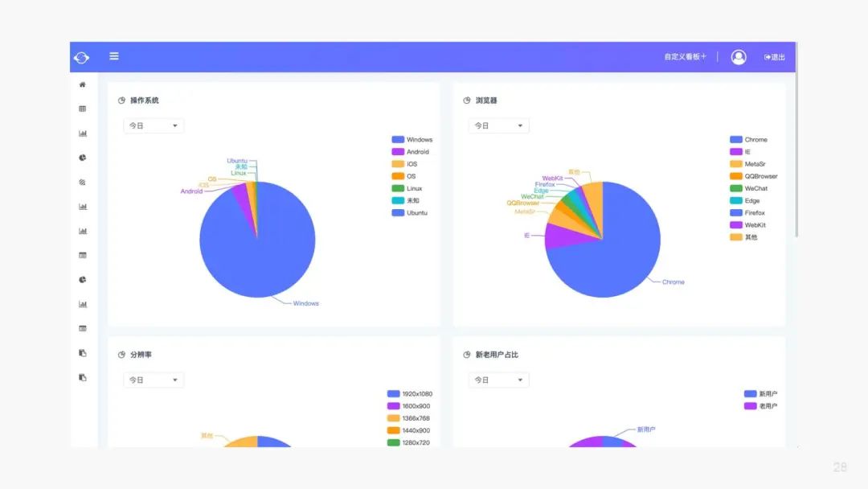Click the Chrome label beside browser pie
This screenshot has width=868, height=489.
(x=674, y=281)
